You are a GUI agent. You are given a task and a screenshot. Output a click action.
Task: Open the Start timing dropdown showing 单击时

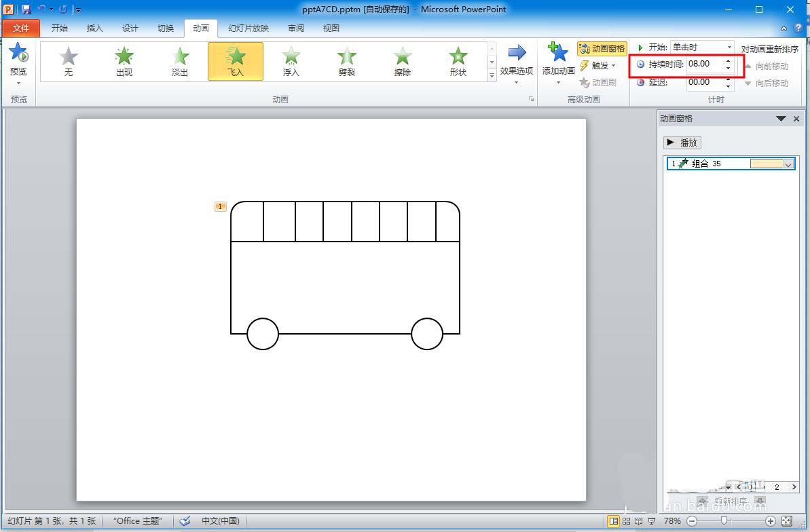click(x=702, y=47)
